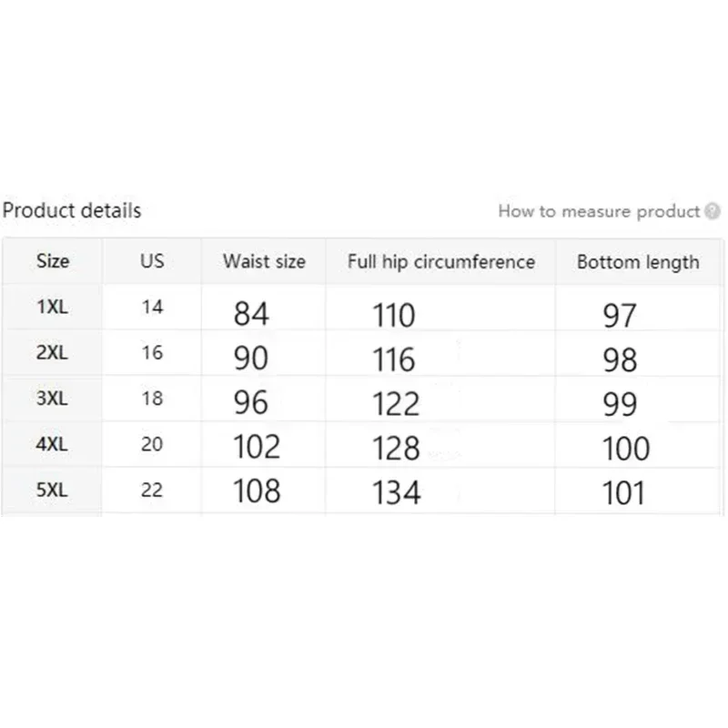Click US size 14 cell

(152, 308)
